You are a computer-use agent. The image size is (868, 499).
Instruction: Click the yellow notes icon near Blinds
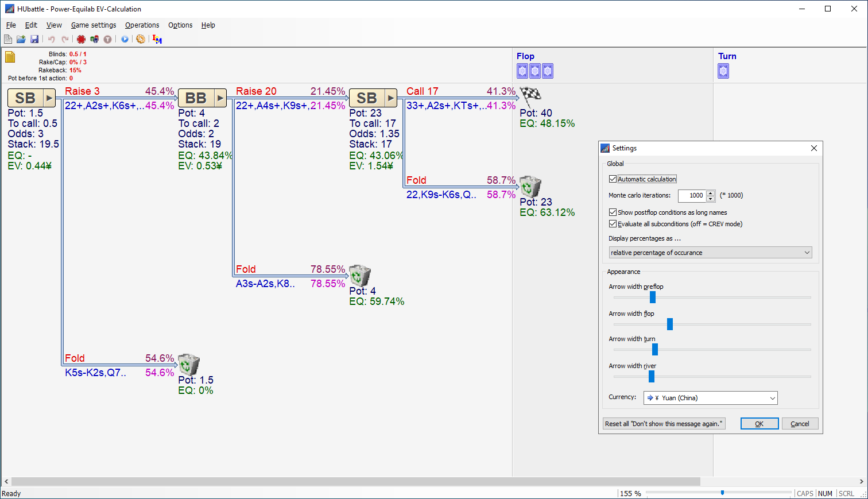(x=10, y=57)
